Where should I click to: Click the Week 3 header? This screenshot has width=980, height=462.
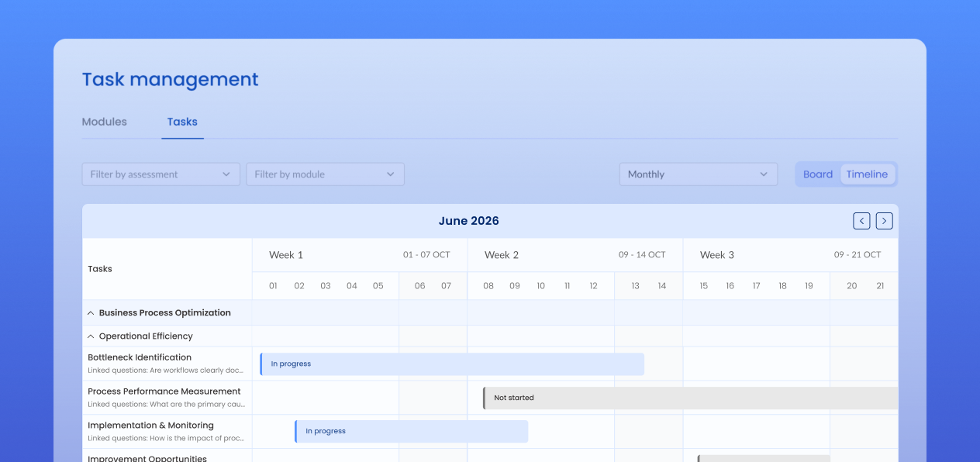click(717, 255)
